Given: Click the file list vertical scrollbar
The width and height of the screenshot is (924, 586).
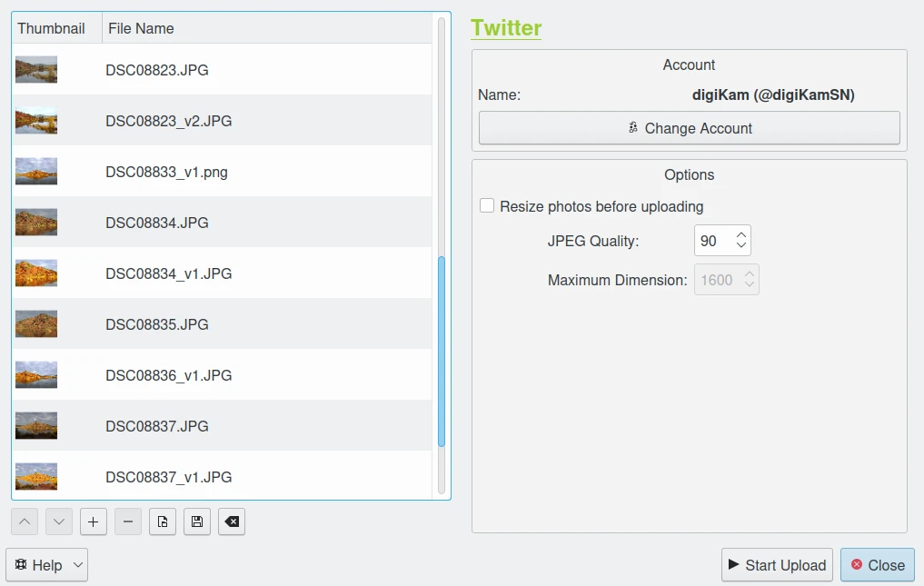Looking at the screenshot, I should (x=442, y=351).
